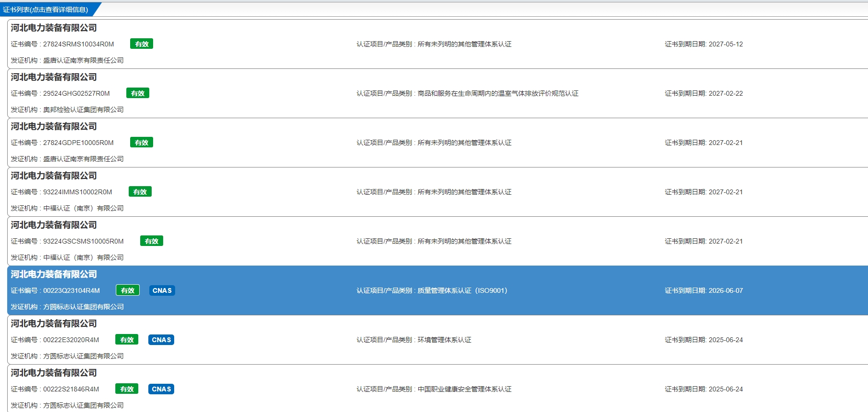Image resolution: width=868 pixels, height=412 pixels.
Task: Click 有效 badge for certificate 27824SRMS10034R0M
Action: 142,44
